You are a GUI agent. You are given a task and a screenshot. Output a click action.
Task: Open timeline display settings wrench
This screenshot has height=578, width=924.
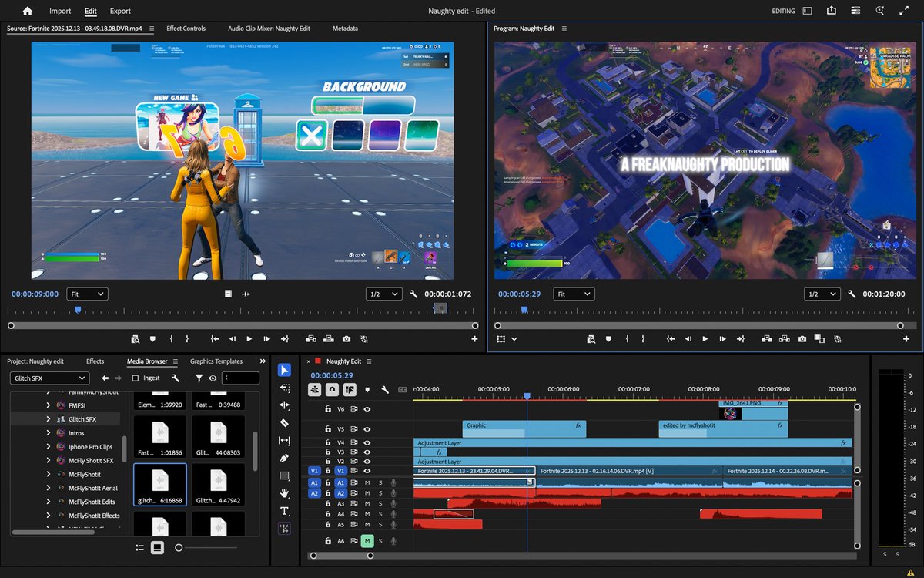pos(385,390)
